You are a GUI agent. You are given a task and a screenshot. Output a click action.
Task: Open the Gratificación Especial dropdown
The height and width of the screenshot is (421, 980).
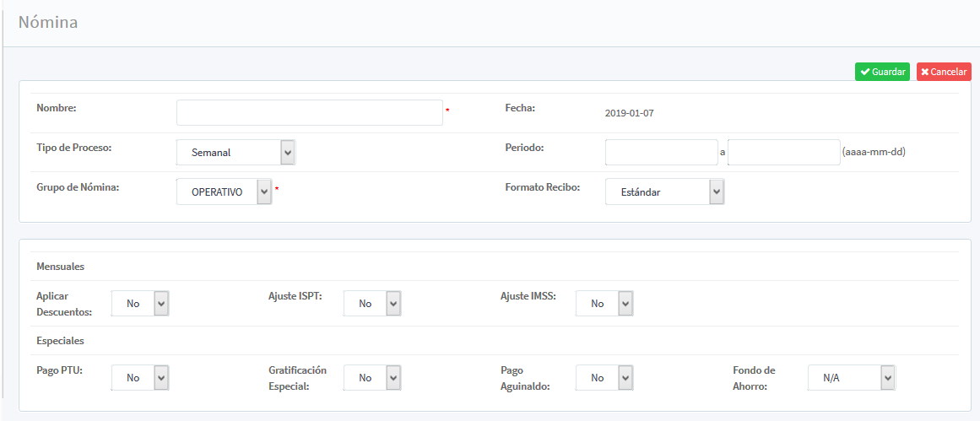coord(371,378)
